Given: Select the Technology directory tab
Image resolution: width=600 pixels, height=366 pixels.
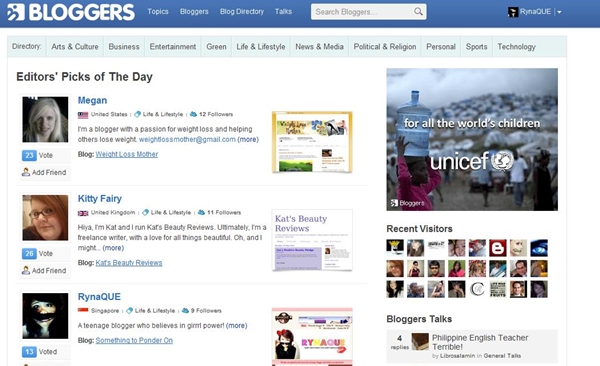Looking at the screenshot, I should [x=516, y=47].
